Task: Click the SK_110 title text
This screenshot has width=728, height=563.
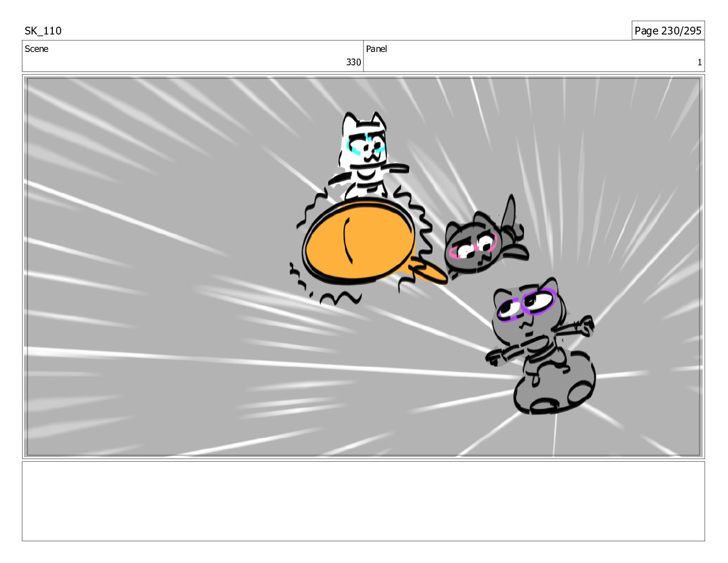Action: point(43,31)
